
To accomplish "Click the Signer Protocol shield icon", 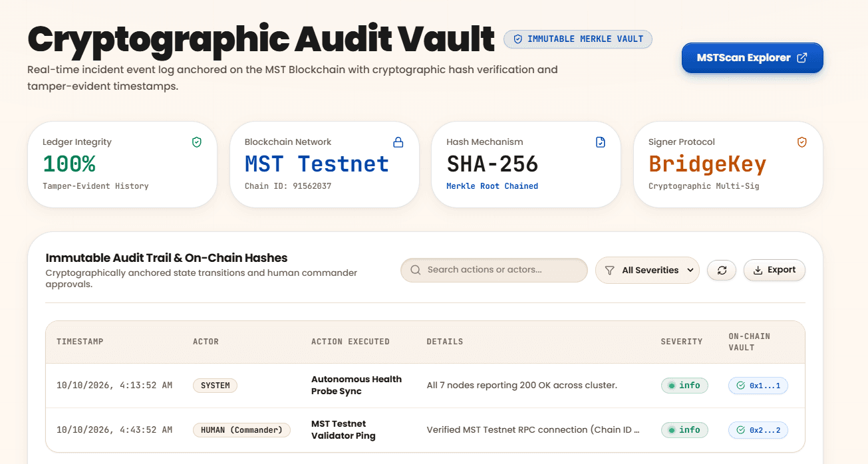I will click(x=802, y=142).
